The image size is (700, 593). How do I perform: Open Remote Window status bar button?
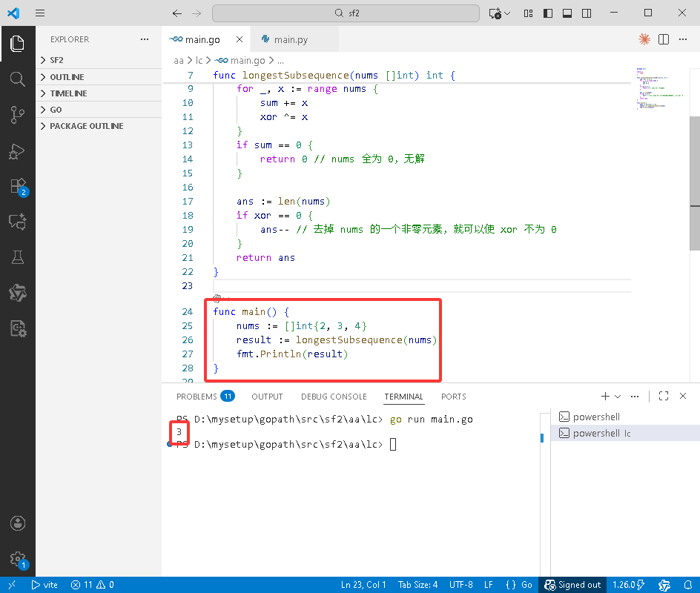[12, 585]
